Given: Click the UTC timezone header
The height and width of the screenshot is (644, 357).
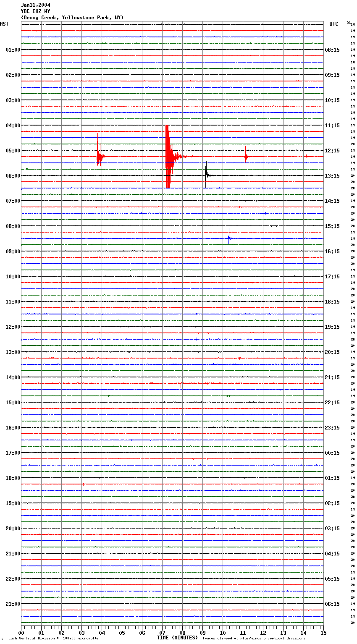Looking at the screenshot, I should pos(334,24).
